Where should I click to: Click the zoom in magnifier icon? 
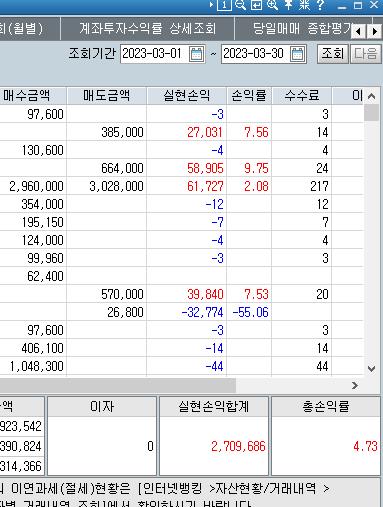[273, 5]
